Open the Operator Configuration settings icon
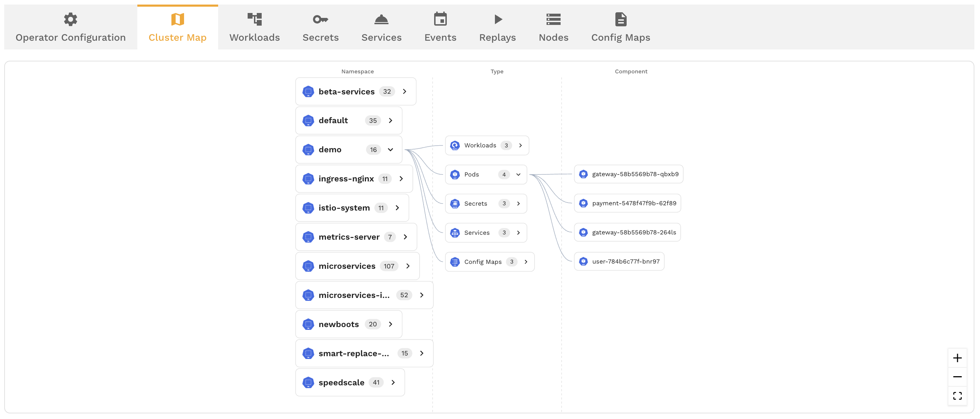980x419 pixels. (70, 19)
